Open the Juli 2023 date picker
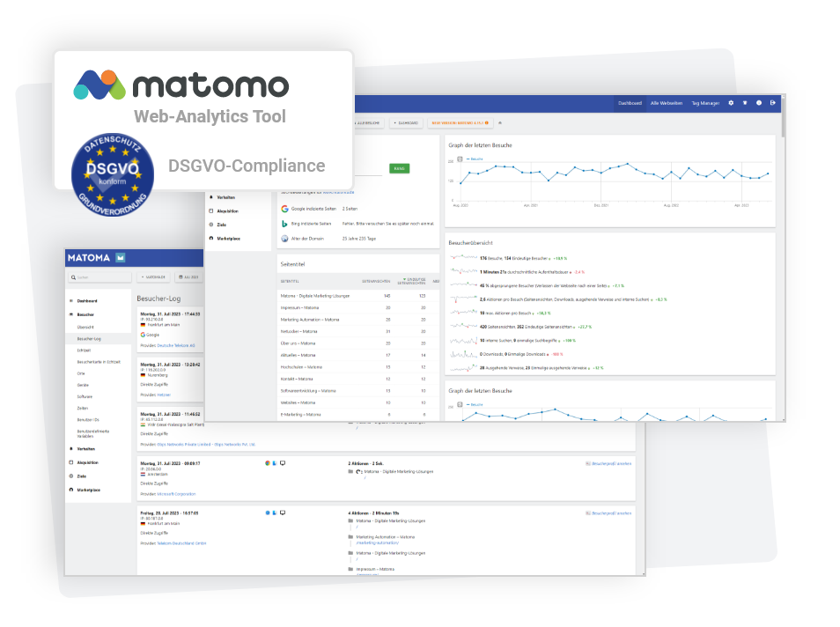 188,277
